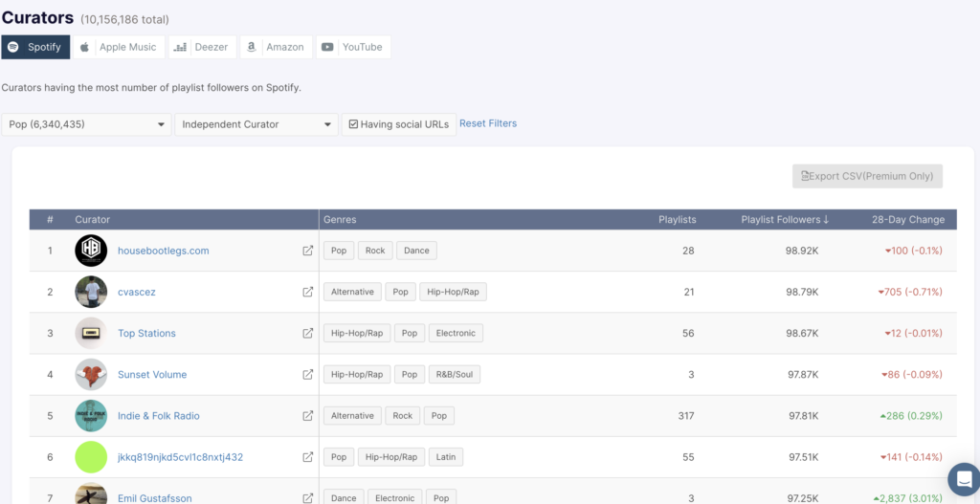Open Emil Gustafsson curator link
This screenshot has width=980, height=504.
[155, 498]
